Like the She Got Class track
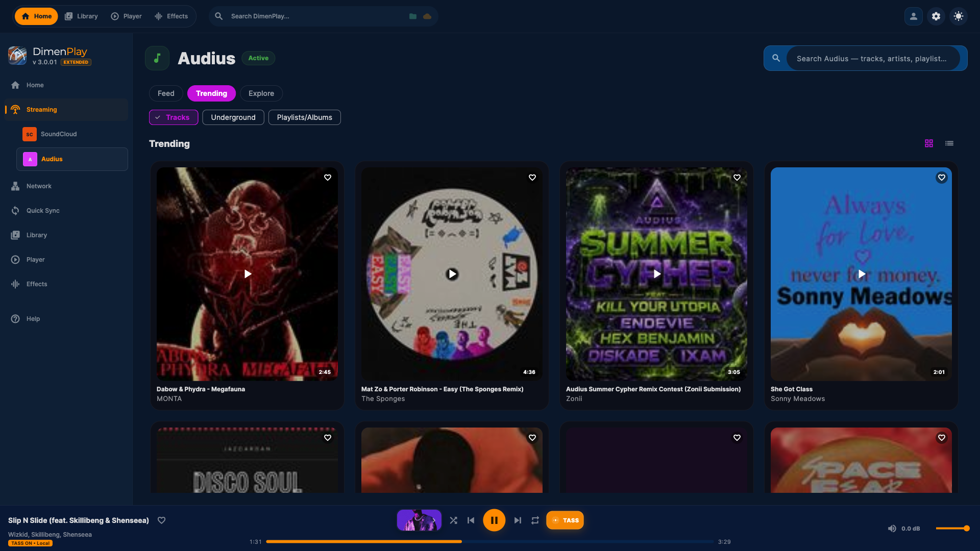 point(942,178)
